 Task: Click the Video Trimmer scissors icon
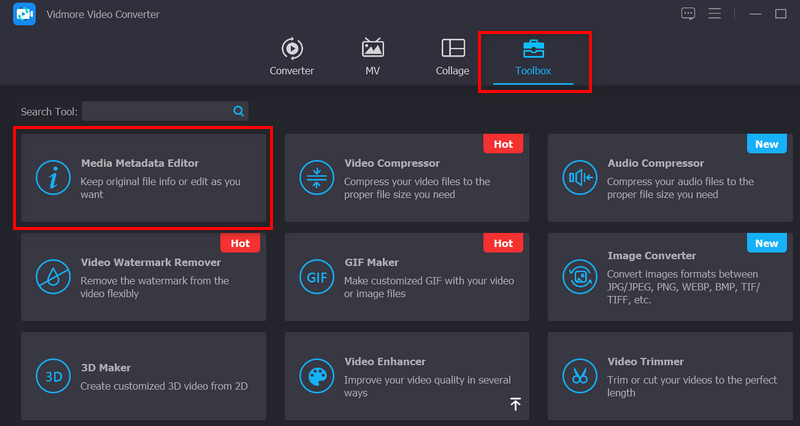[x=579, y=375]
